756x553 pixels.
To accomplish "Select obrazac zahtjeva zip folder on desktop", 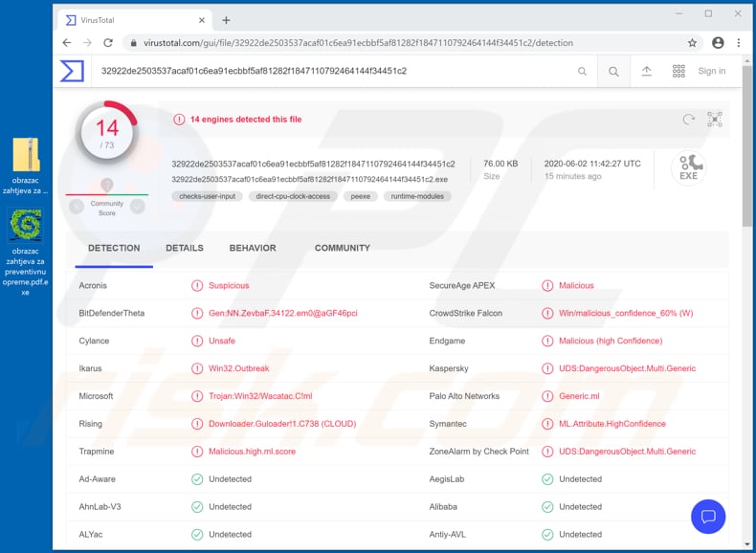I will [26, 166].
